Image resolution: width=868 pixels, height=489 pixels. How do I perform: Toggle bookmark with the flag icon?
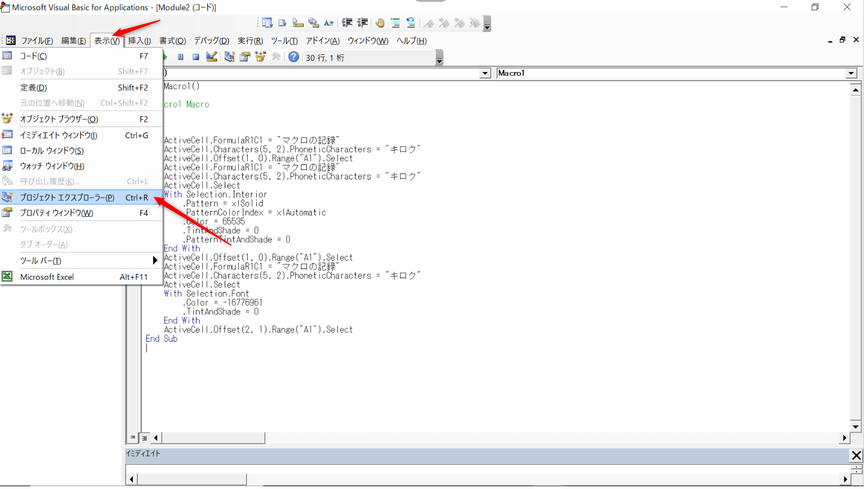[429, 23]
